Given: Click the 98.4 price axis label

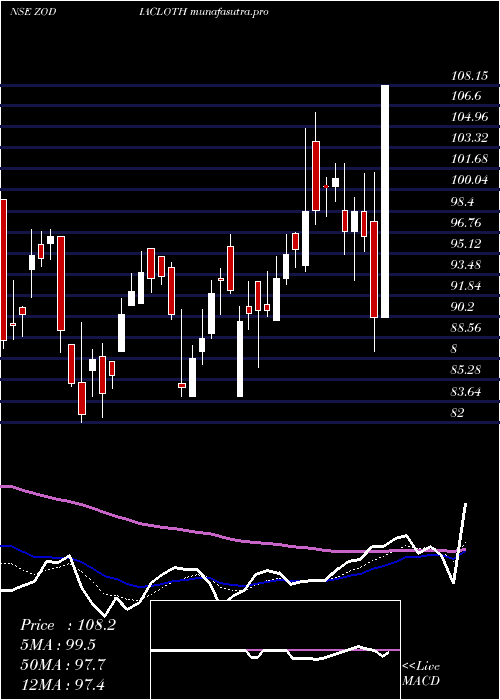Looking at the screenshot, I should (464, 203).
